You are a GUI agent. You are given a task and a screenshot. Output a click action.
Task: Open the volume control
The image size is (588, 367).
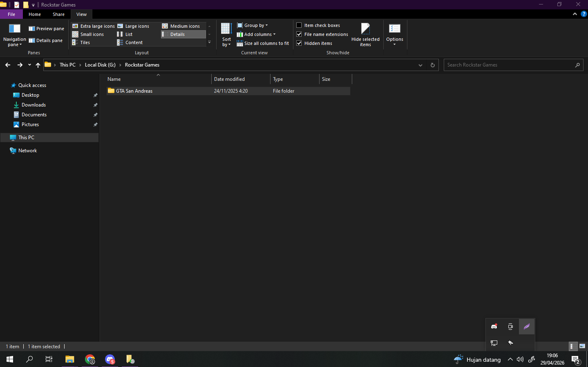[520, 359]
